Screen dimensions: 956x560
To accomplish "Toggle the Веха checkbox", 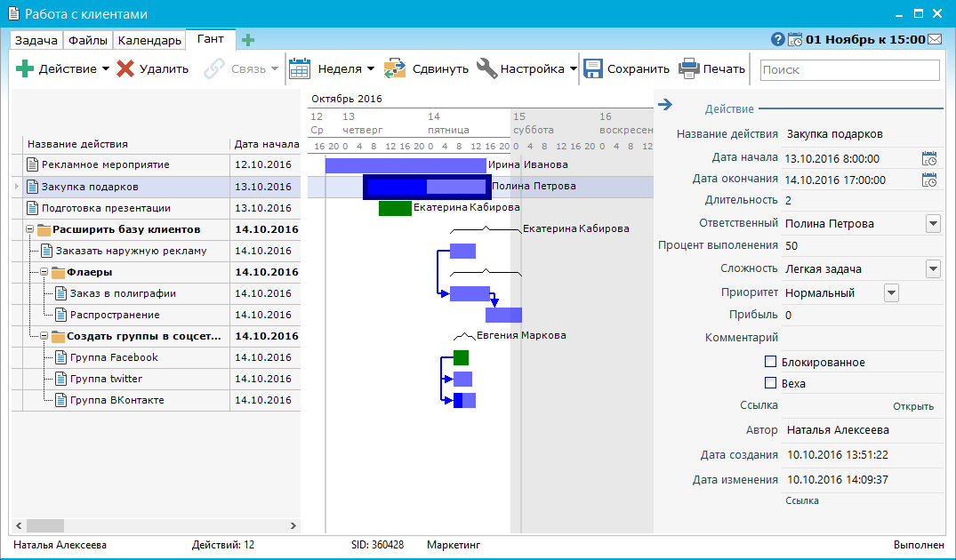I will (771, 383).
